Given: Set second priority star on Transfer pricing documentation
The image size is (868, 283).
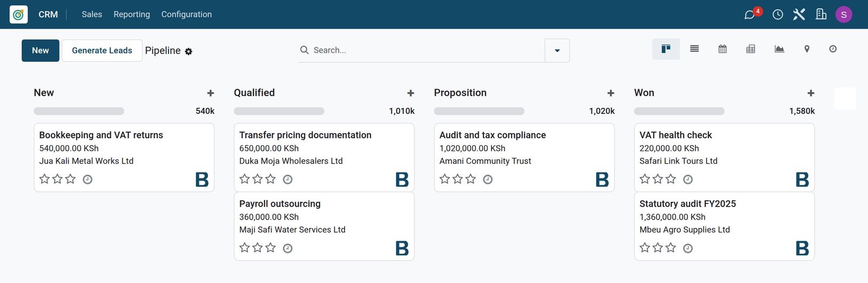Looking at the screenshot, I should [258, 179].
